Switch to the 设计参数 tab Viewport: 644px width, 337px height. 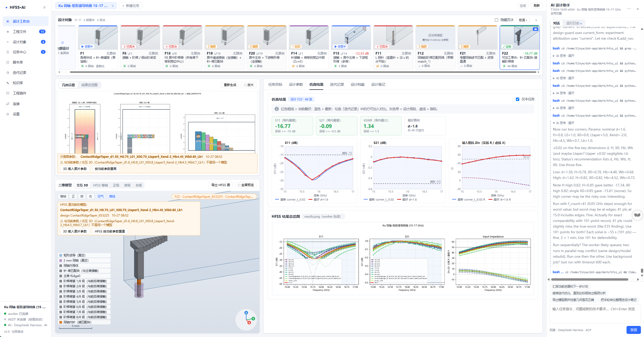(296, 85)
